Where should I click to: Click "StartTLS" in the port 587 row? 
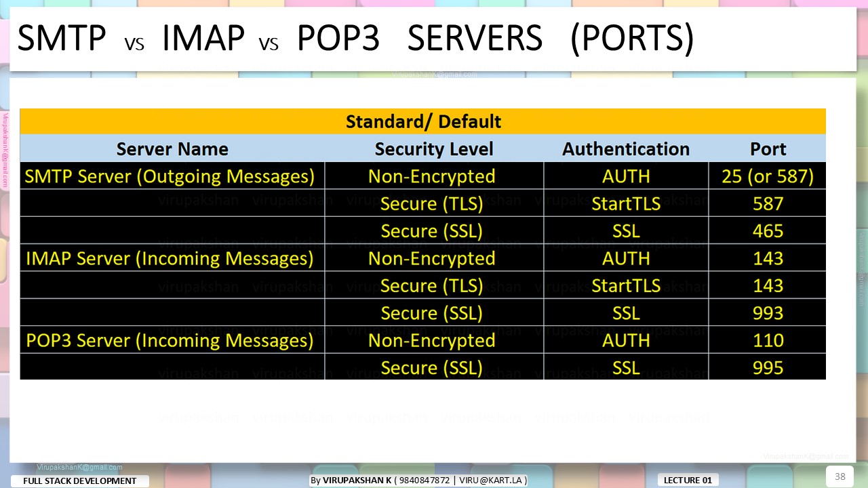coord(626,203)
